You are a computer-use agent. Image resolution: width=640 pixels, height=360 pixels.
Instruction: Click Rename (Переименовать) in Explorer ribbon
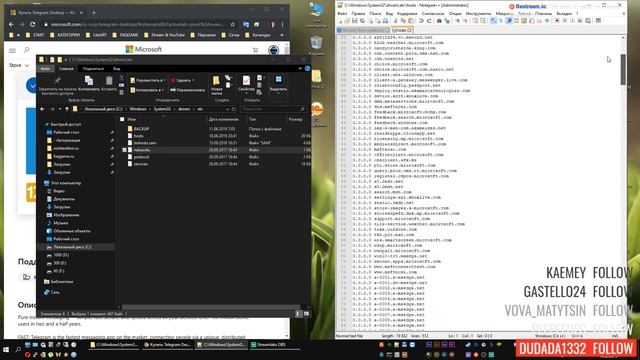[x=188, y=90]
